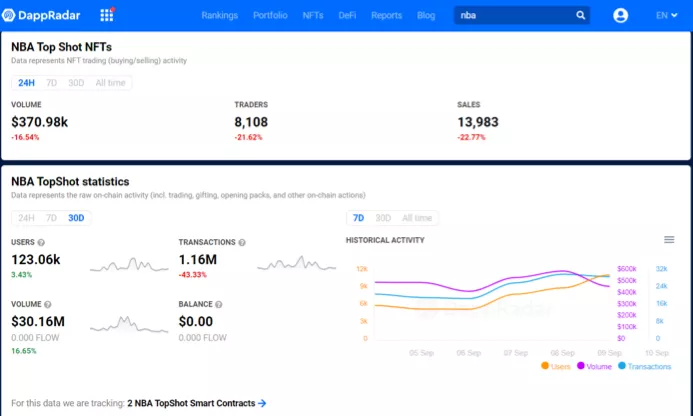Select 30D tab above Historical Activity

pos(383,218)
